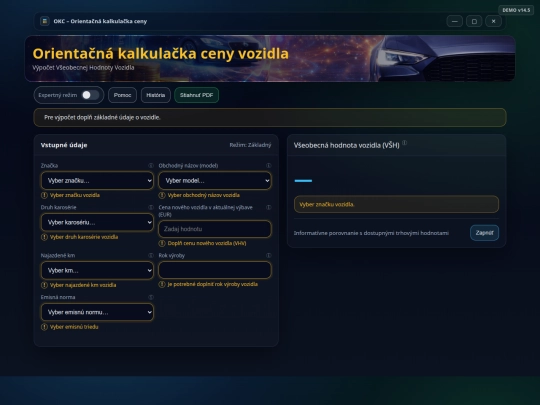Click warning icon before 'Vyber značku vozidla'
The width and height of the screenshot is (540, 405).
(x=44, y=195)
